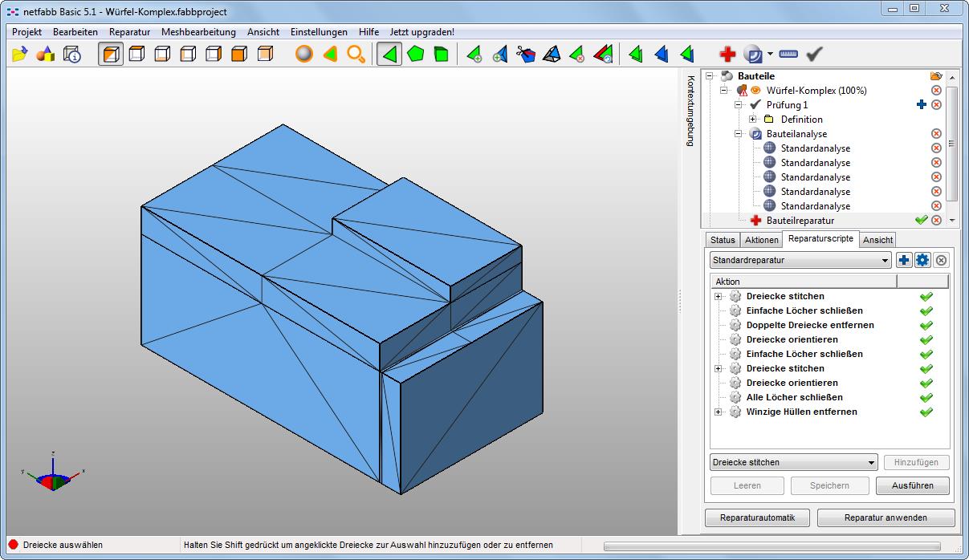Click the red cross repair toolbar icon
The width and height of the screenshot is (969, 560).
(x=727, y=55)
